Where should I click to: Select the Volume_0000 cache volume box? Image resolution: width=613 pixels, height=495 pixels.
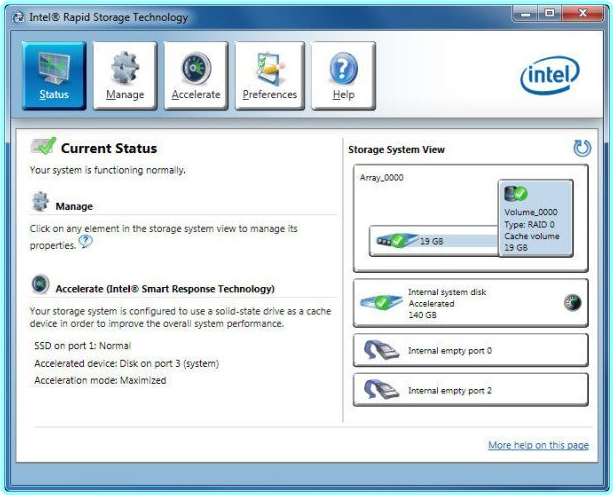point(536,218)
